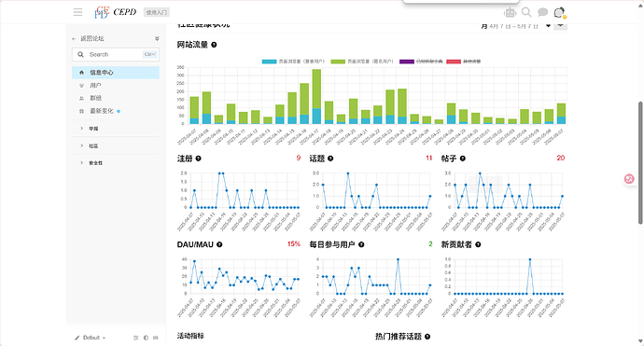644x346 pixels.
Task: Show info tooltip for 帖子
Action: (462, 159)
